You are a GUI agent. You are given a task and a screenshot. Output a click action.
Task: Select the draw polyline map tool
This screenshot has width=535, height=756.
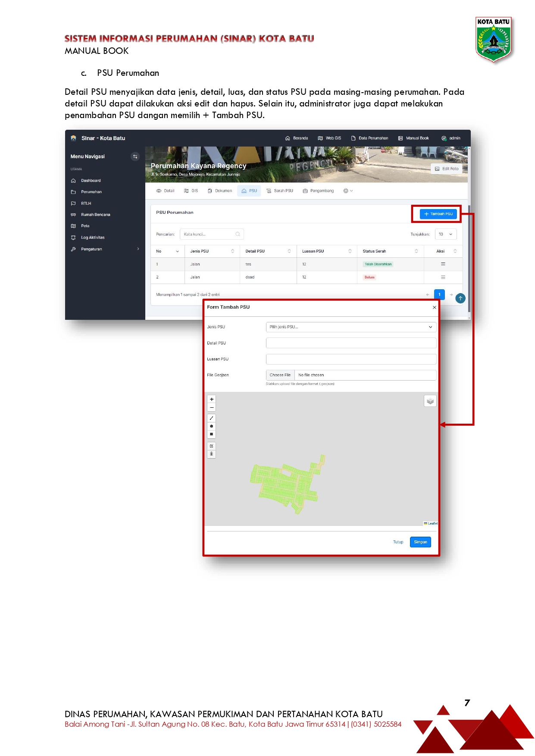pos(212,418)
